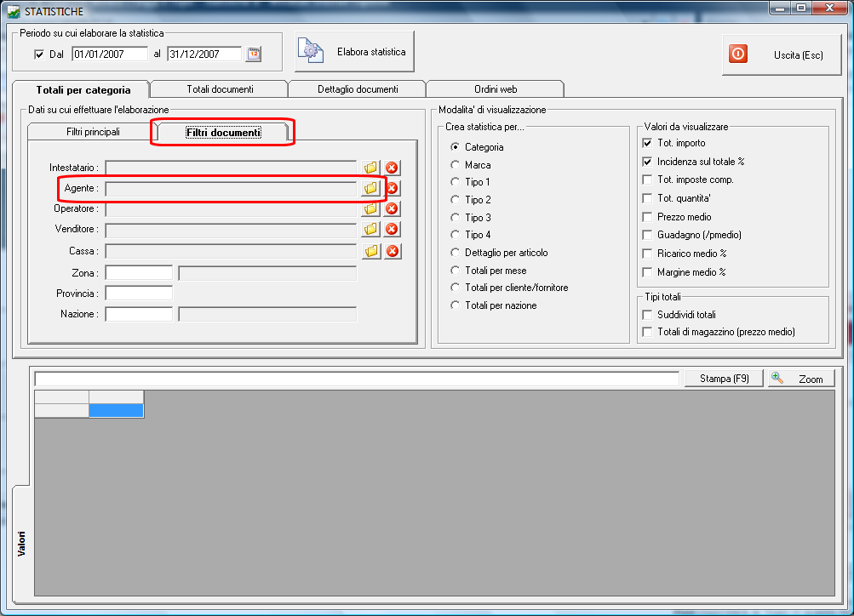Click the long text field beside Stampa
Viewport: 854px width, 616px height.
point(357,379)
